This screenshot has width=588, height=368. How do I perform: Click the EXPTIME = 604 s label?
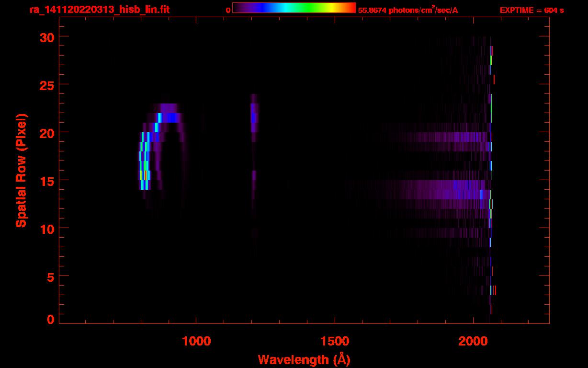[x=531, y=10]
